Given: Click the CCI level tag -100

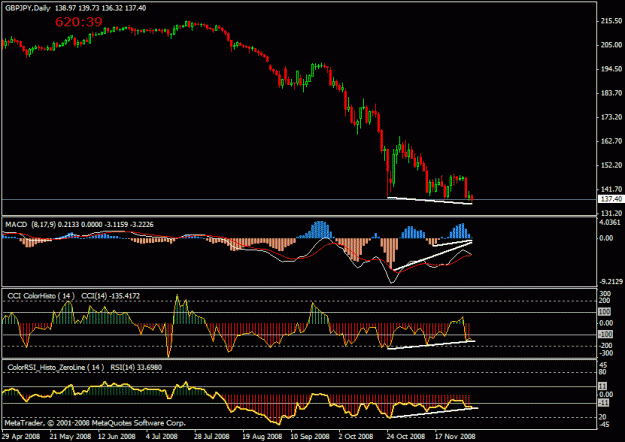Looking at the screenshot, I should point(605,334).
